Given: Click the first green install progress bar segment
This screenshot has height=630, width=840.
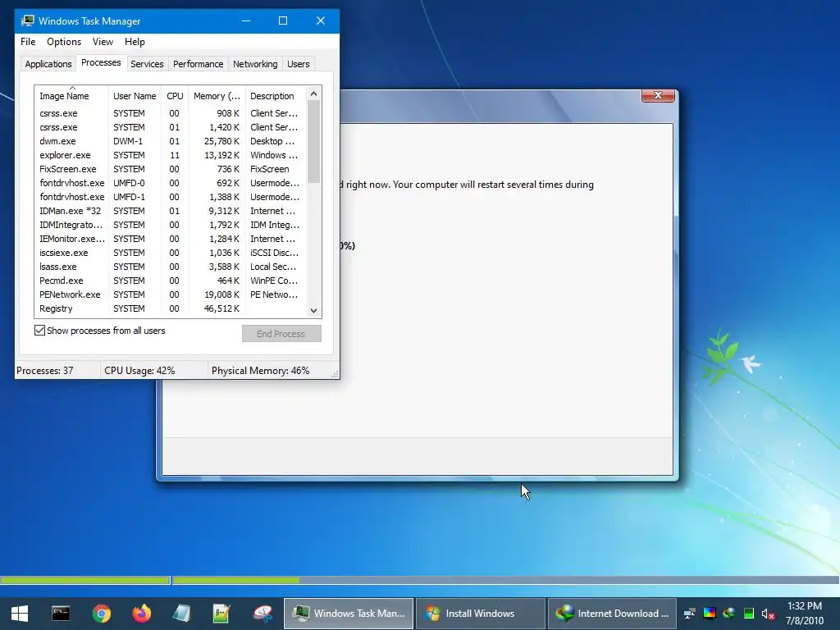Looking at the screenshot, I should click(84, 580).
